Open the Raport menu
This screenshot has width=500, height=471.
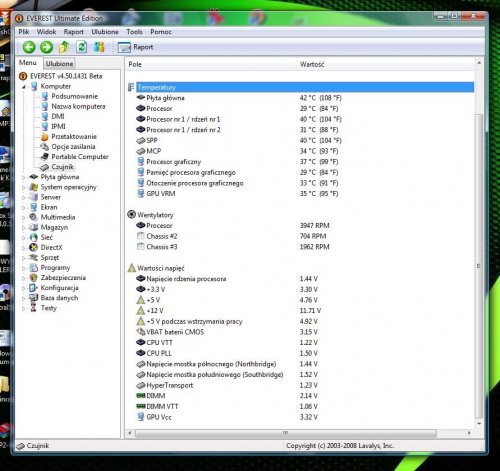(74, 32)
